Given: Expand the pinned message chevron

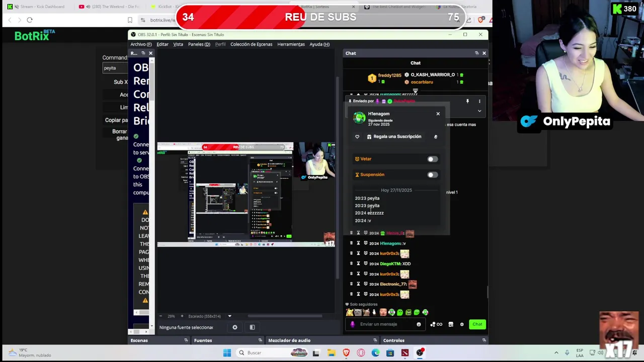Looking at the screenshot, I should (x=479, y=111).
